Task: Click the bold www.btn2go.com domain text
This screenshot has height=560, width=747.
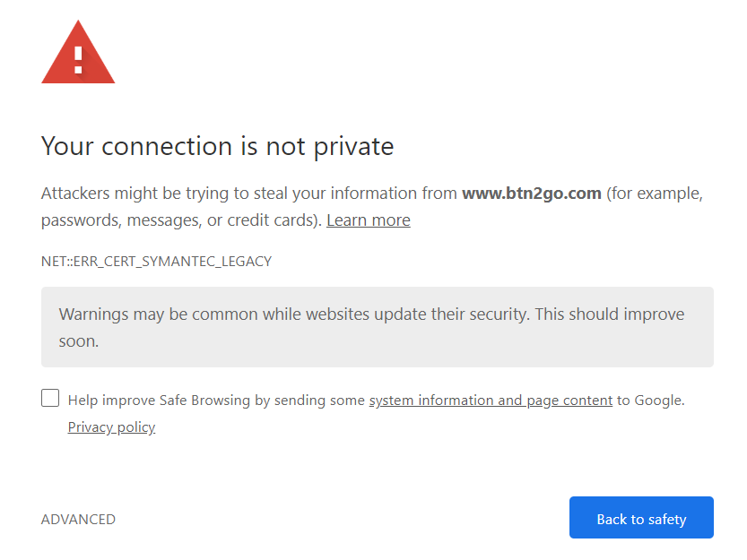Action: (532, 194)
